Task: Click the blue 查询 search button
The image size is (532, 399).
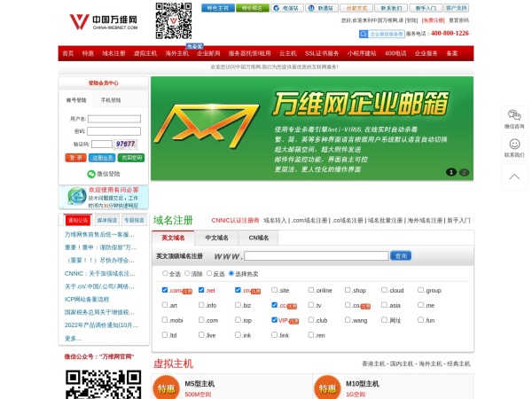Action: pyautogui.click(x=401, y=256)
